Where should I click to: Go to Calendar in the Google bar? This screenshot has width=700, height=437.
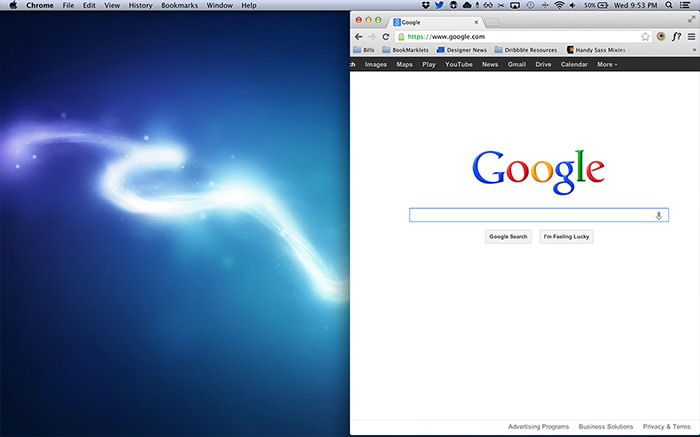(574, 64)
